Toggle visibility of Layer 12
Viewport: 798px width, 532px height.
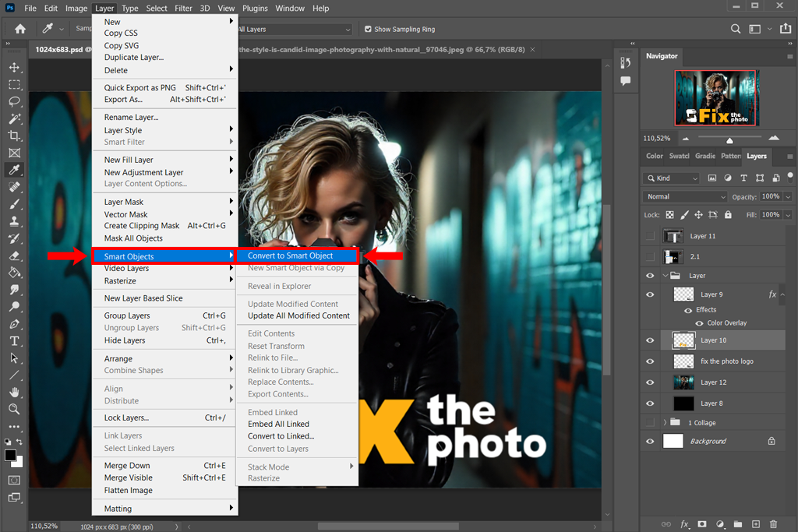(x=650, y=382)
